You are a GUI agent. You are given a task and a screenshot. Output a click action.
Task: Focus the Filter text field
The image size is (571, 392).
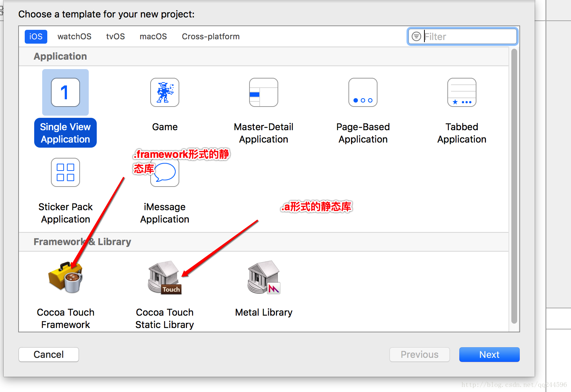463,36
